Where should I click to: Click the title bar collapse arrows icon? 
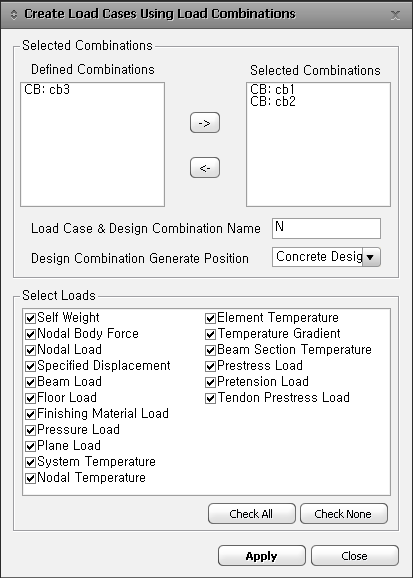(x=14, y=15)
